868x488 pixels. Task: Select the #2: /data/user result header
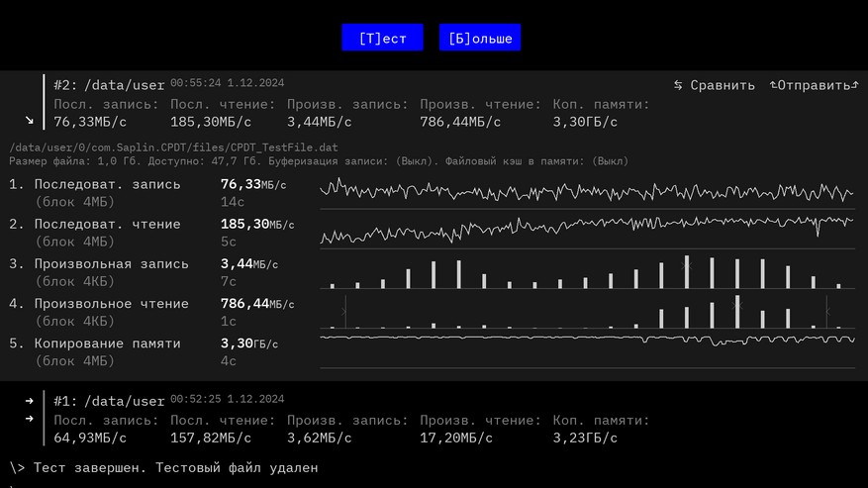pos(109,85)
